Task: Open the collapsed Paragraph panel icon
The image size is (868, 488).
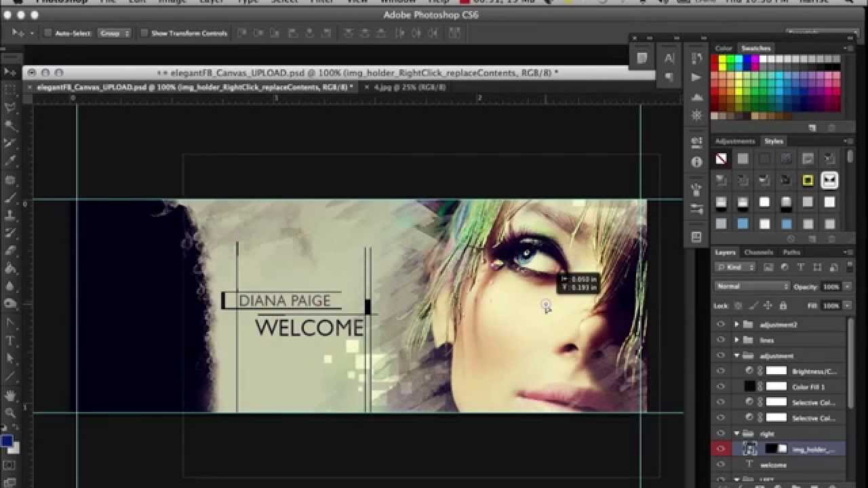Action: point(669,77)
